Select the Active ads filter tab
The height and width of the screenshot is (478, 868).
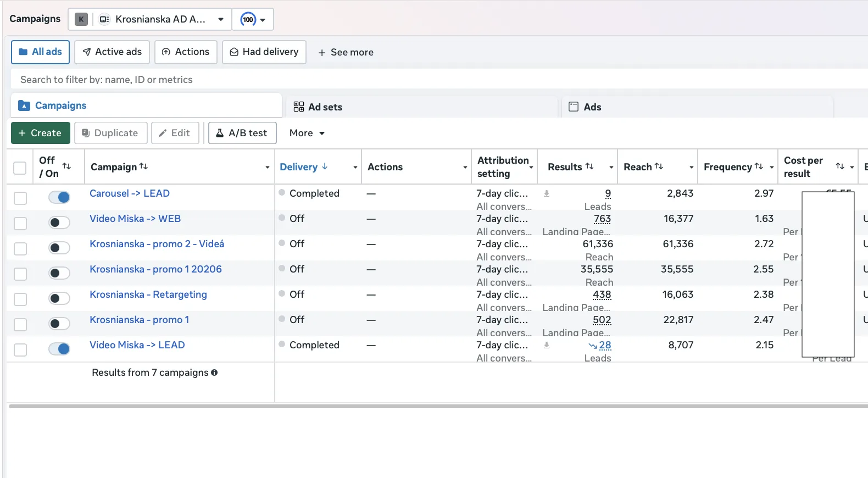112,52
